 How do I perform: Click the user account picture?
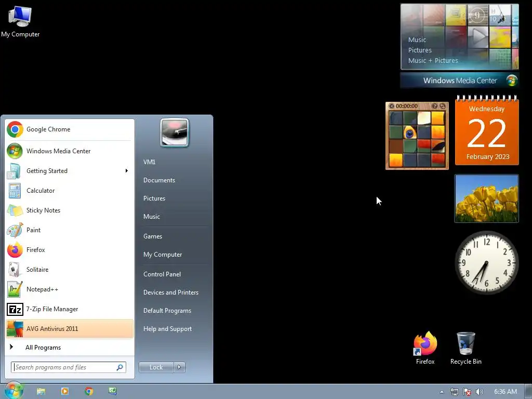(175, 132)
